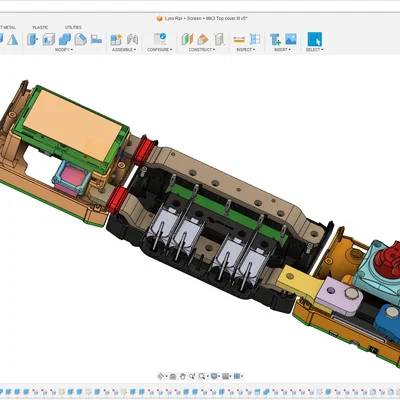Activate the Select tool icon
Image resolution: width=400 pixels, height=400 pixels.
[x=315, y=39]
